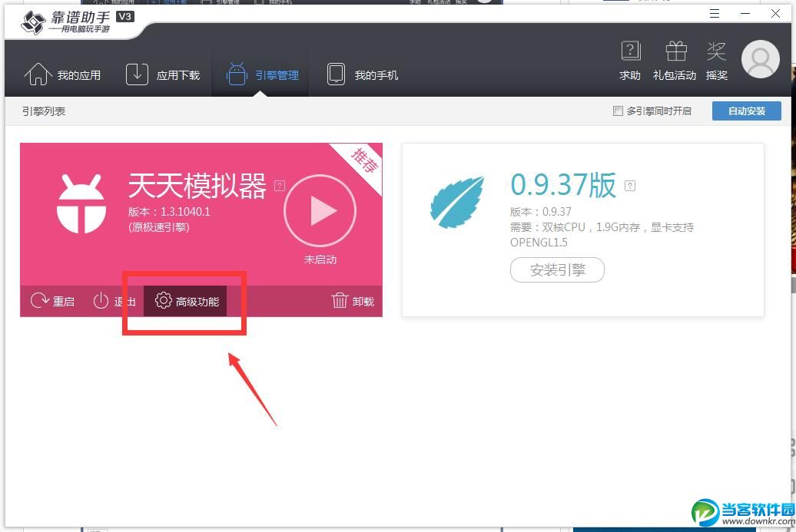This screenshot has height=532, width=796.
Task: Click the 未启动 status text
Action: (320, 259)
